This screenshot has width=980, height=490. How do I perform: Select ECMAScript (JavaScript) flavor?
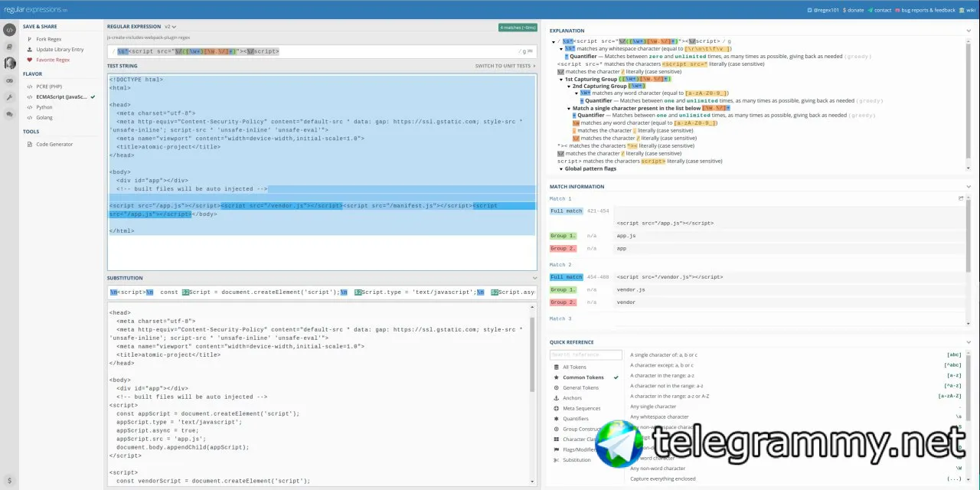tap(63, 97)
